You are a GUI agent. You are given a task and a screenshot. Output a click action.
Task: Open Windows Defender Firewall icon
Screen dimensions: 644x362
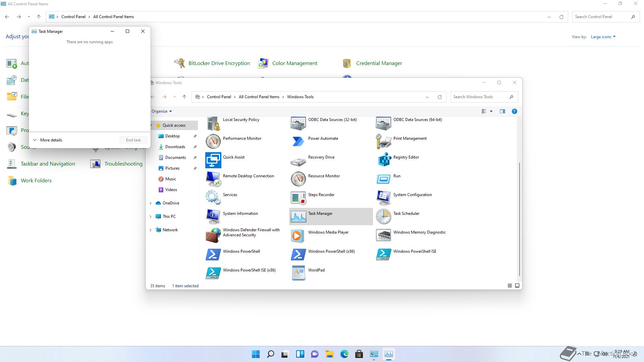[213, 235]
